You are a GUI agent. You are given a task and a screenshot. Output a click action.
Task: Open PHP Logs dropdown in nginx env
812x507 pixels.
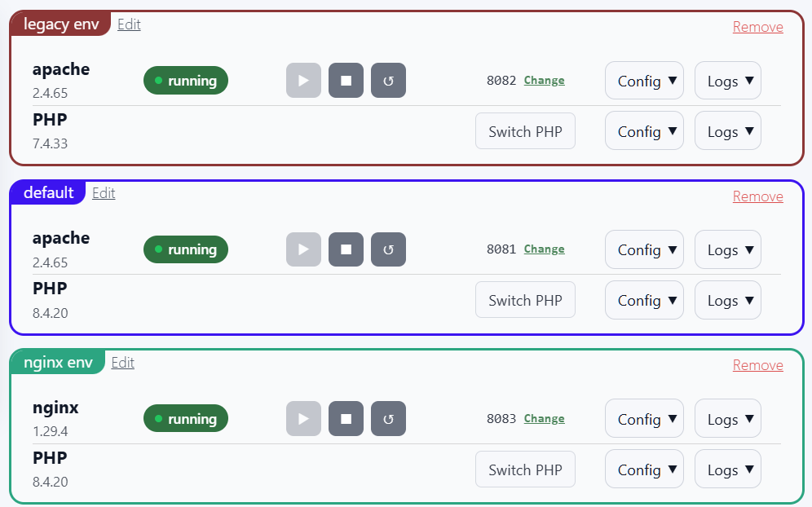pos(727,470)
